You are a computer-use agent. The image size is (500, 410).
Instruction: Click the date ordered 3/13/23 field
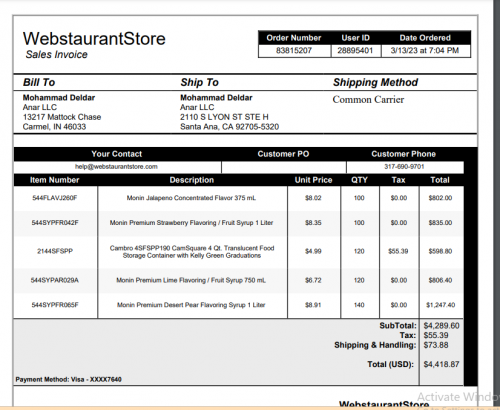tap(425, 51)
